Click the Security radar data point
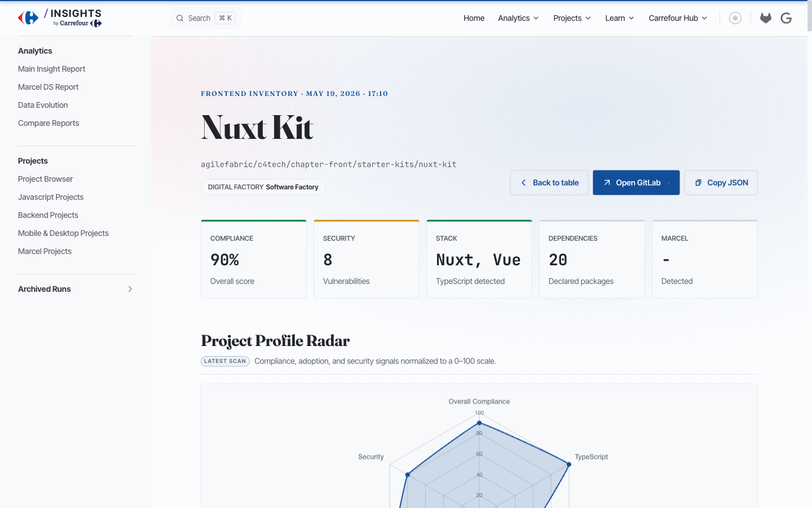The image size is (812, 508). pyautogui.click(x=408, y=475)
